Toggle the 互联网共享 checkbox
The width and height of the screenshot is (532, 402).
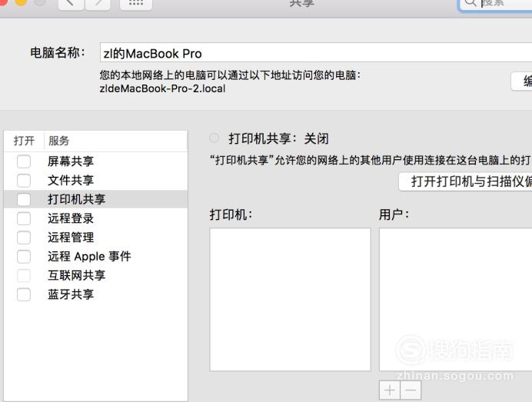[x=24, y=275]
